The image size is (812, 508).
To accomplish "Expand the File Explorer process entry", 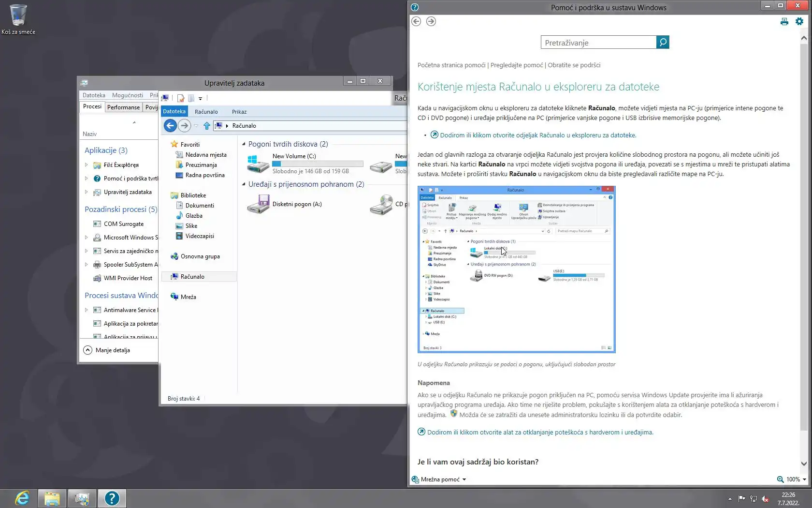I will coord(87,165).
